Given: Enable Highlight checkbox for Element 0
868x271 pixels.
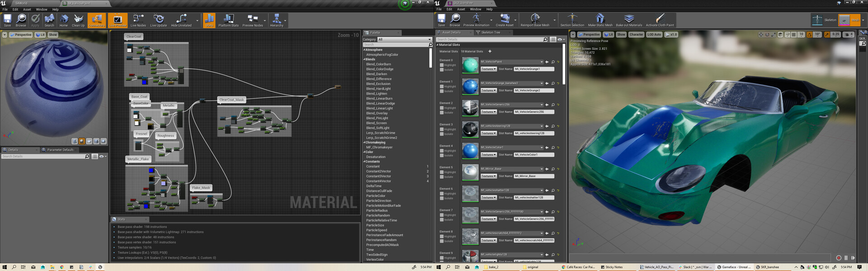Looking at the screenshot, I should click(442, 65).
